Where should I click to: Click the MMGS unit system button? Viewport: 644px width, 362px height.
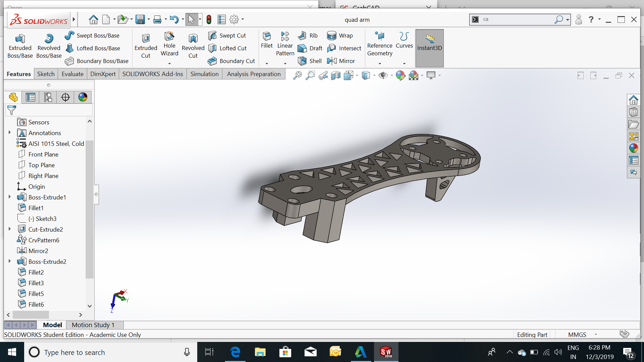pos(577,335)
